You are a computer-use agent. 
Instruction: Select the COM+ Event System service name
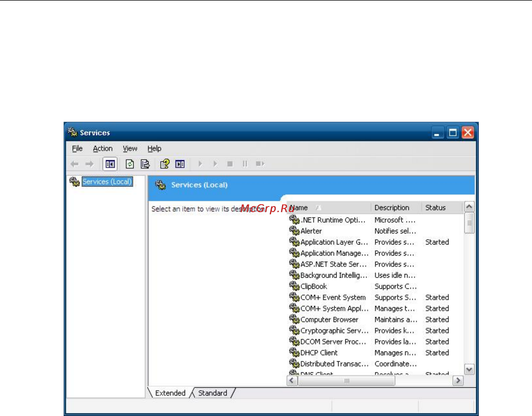pyautogui.click(x=333, y=297)
